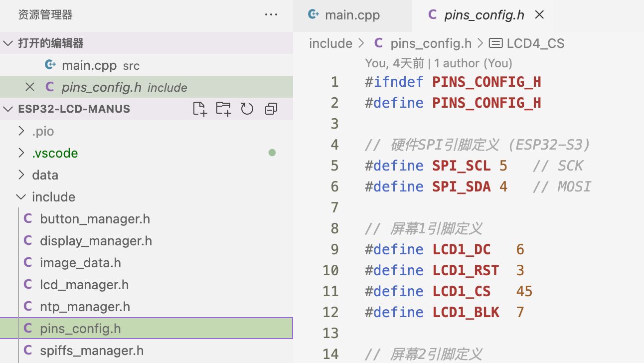Open spiffs_manager.h in the file tree
Image resolution: width=644 pixels, height=363 pixels.
click(x=147, y=350)
